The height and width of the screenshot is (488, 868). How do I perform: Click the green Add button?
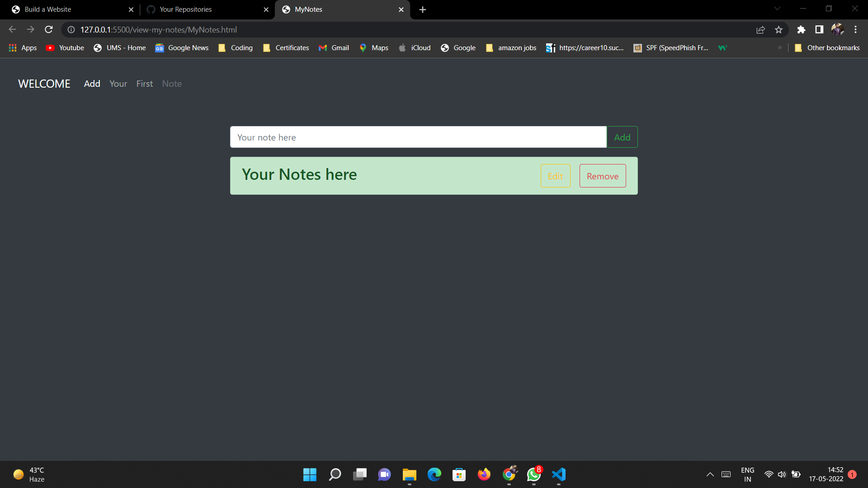(x=622, y=137)
